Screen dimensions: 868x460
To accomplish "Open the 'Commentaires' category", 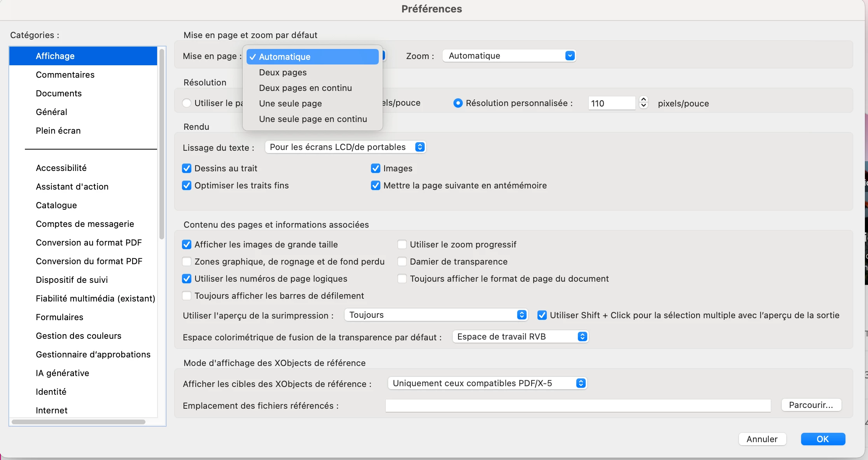I will [x=65, y=75].
